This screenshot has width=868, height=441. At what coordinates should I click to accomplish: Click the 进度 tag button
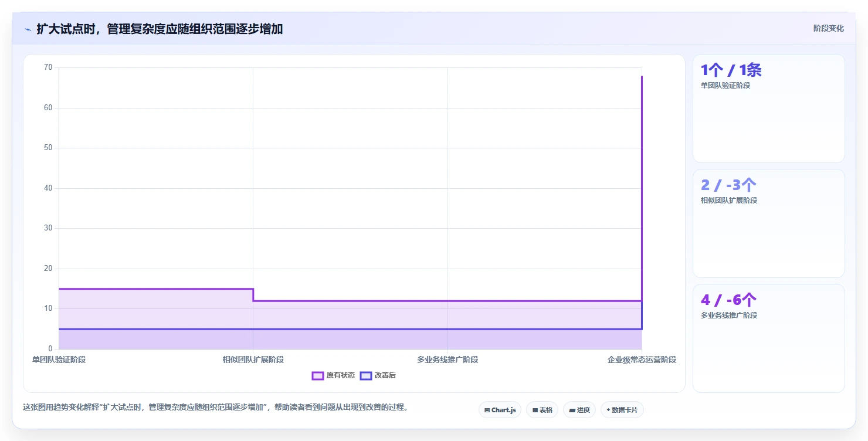(x=579, y=410)
